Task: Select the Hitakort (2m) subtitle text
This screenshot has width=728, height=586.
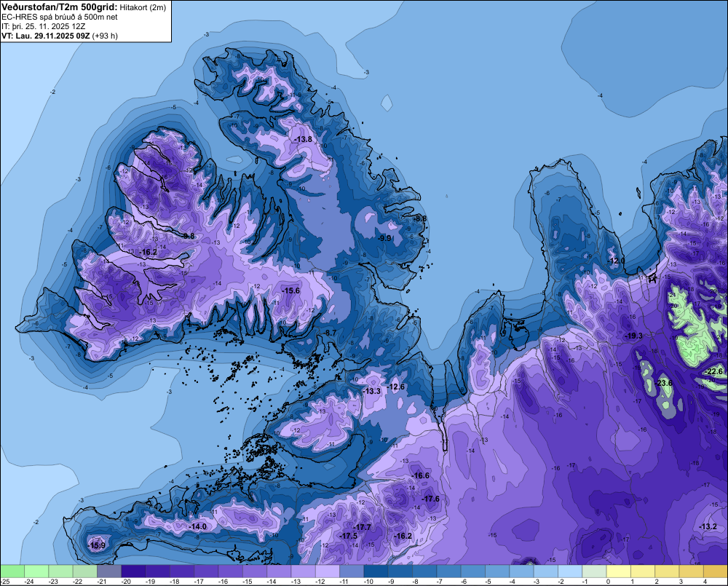Action: (x=143, y=7)
